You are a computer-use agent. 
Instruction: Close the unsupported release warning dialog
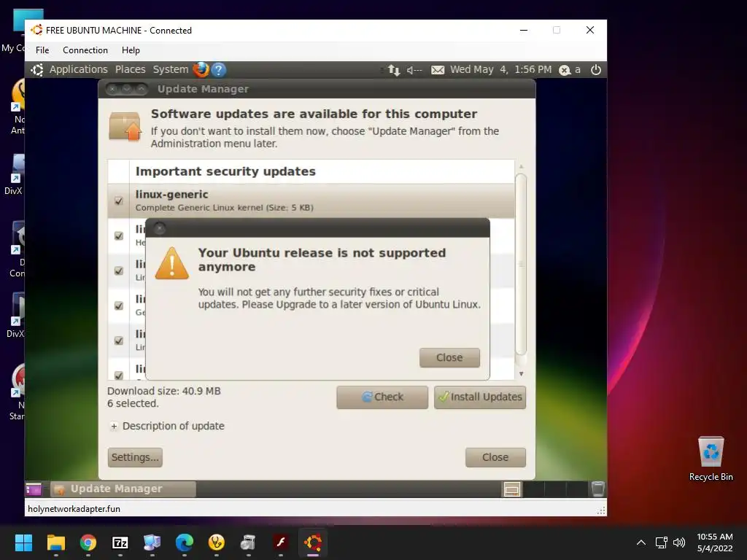[449, 357]
